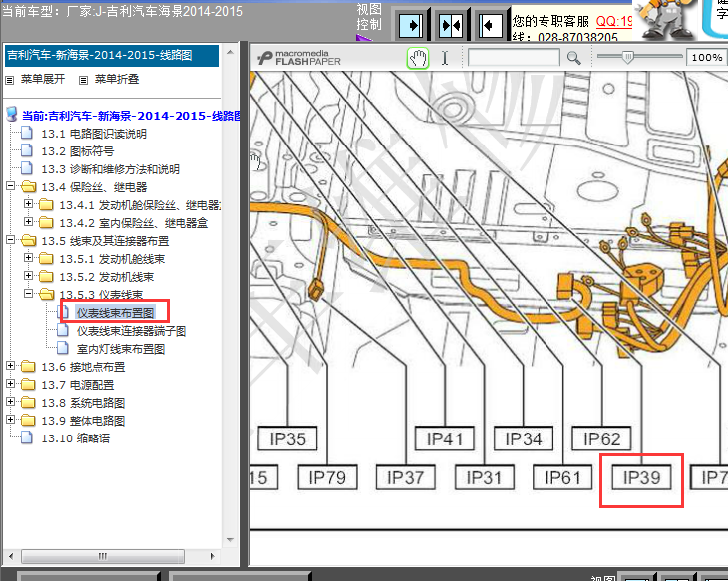
Task: Expand the 13.8 系统电路图 node
Action: click(10, 402)
